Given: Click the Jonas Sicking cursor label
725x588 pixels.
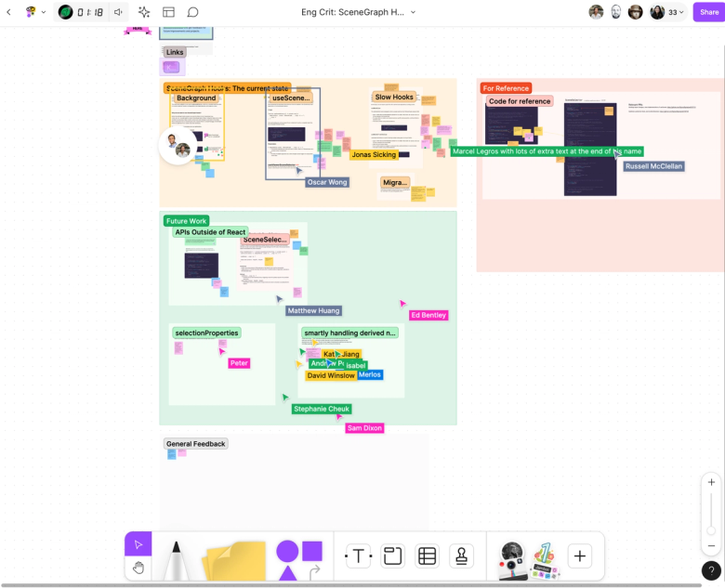Looking at the screenshot, I should pos(374,154).
